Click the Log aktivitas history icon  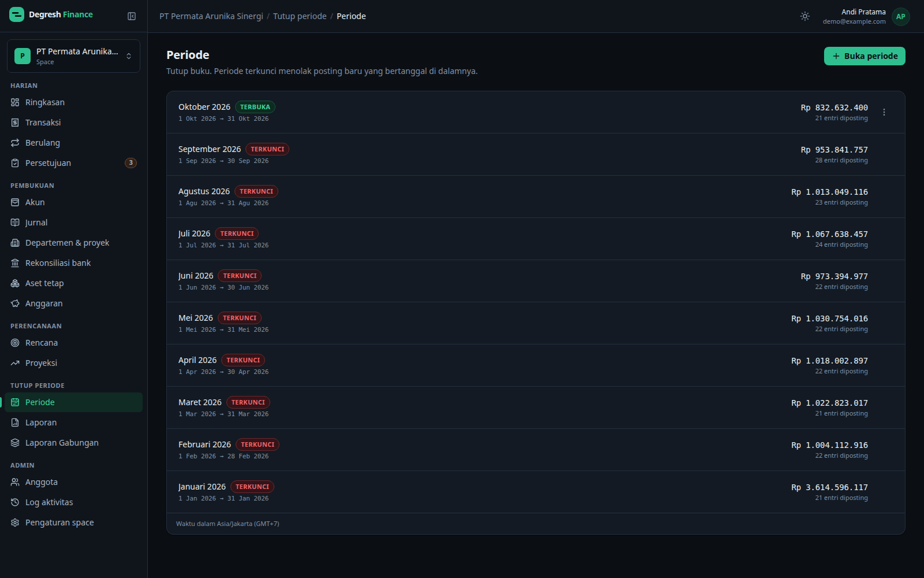click(x=15, y=502)
